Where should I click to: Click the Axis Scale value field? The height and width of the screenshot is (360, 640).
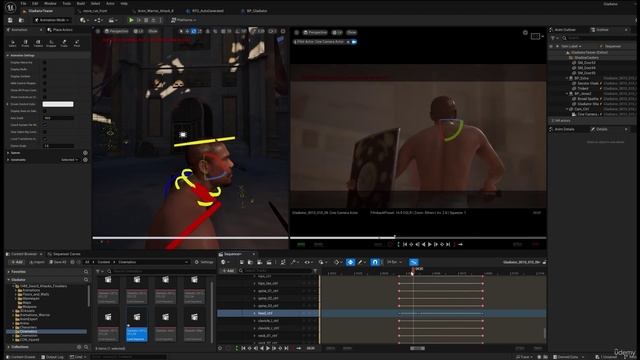pyautogui.click(x=58, y=118)
